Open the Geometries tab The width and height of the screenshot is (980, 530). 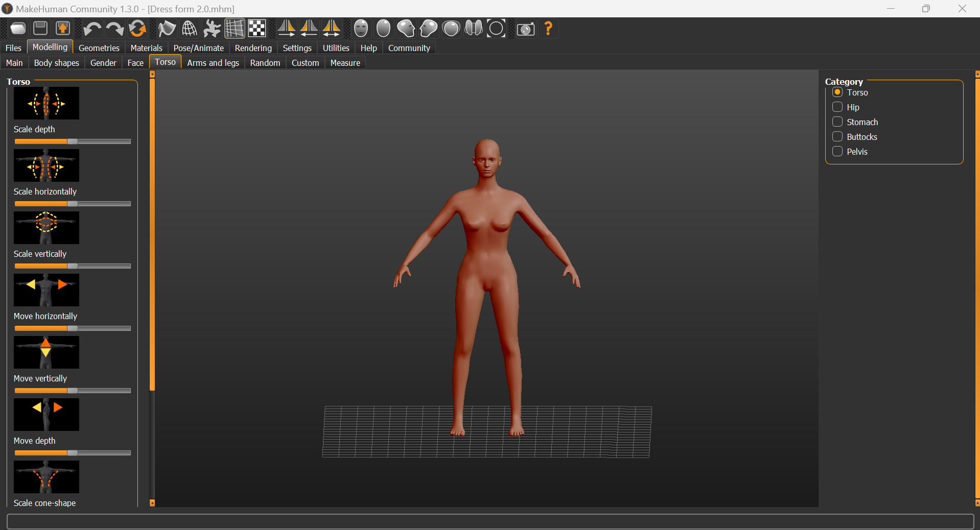pyautogui.click(x=99, y=48)
